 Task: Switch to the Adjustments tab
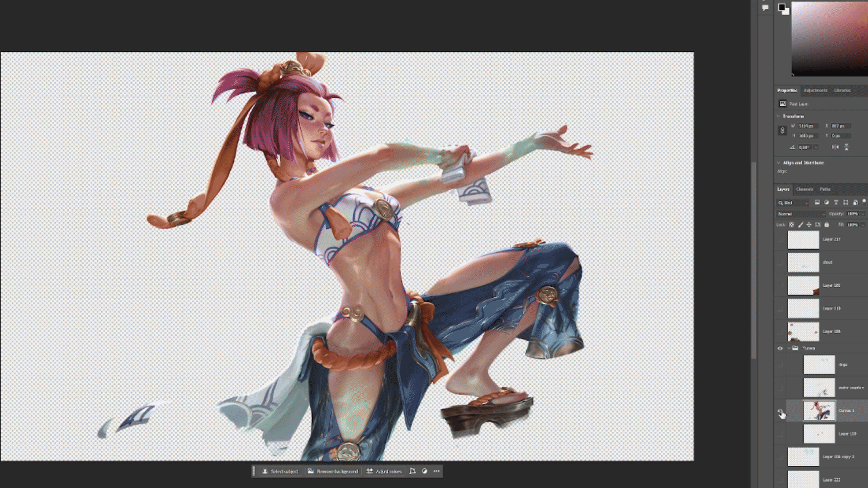click(815, 90)
